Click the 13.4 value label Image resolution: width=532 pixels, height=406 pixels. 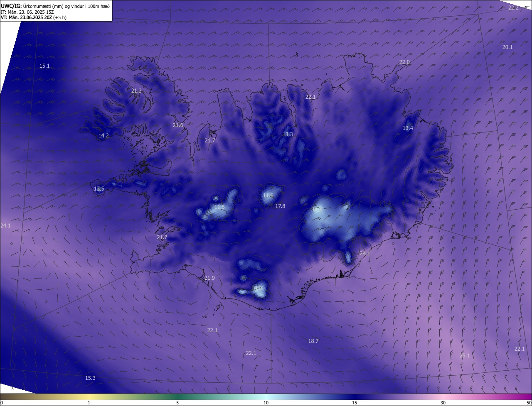(x=408, y=128)
